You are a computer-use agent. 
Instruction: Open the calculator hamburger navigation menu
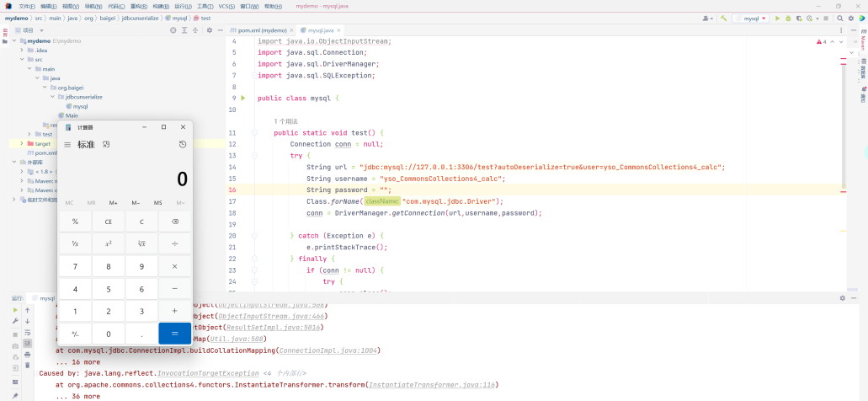(x=67, y=144)
